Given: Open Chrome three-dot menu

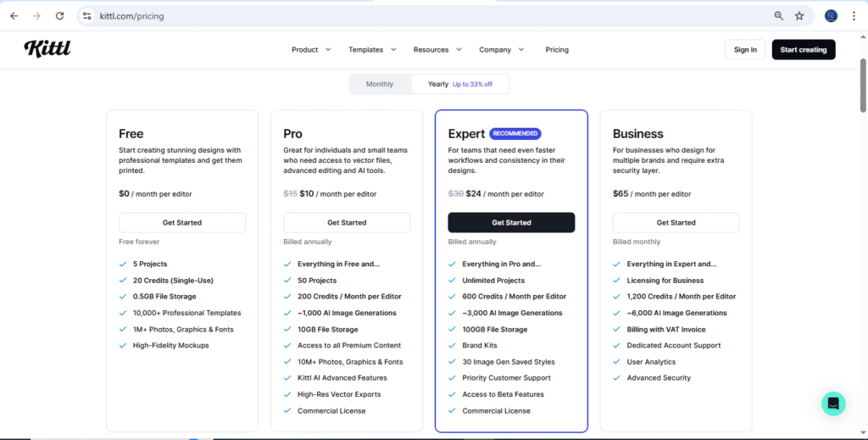Looking at the screenshot, I should [854, 16].
